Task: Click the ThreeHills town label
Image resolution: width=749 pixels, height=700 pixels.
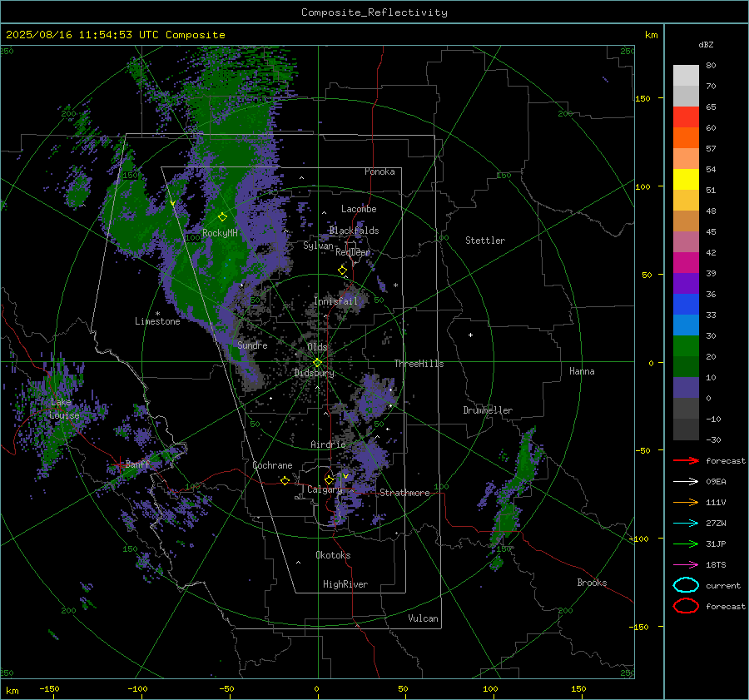Action: (x=419, y=364)
